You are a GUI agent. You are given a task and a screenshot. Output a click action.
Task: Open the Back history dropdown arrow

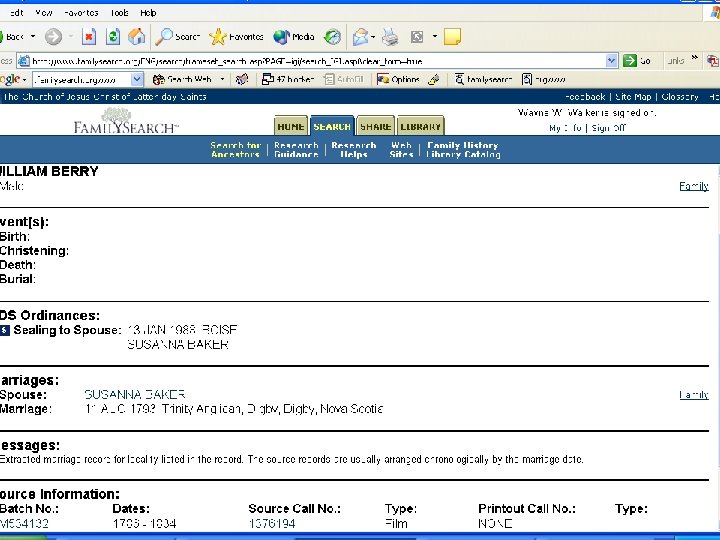pos(33,37)
